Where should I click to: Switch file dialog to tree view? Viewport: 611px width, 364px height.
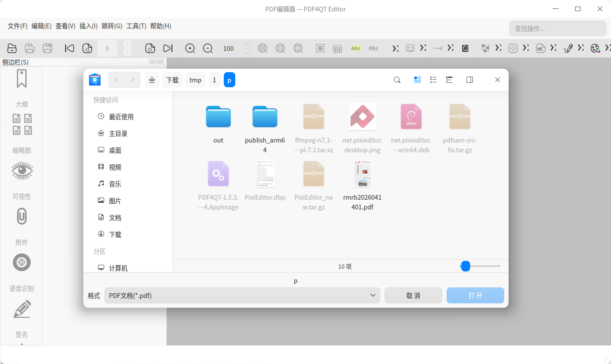449,80
